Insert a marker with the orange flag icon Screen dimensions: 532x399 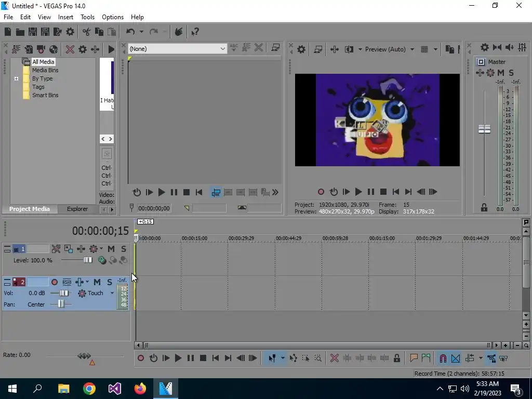414,358
